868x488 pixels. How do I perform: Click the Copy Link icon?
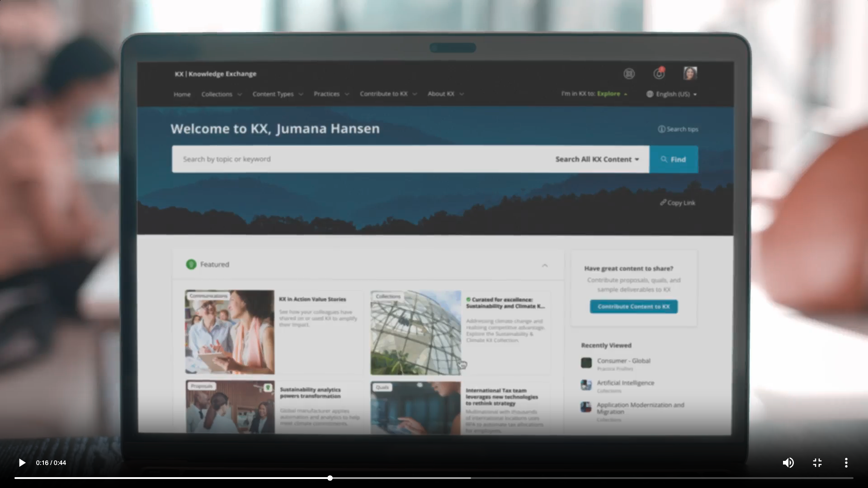(663, 202)
